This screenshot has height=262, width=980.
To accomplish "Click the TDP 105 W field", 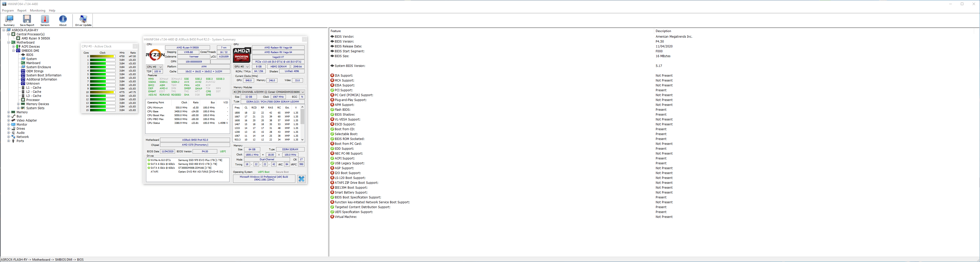I will pyautogui.click(x=158, y=72).
